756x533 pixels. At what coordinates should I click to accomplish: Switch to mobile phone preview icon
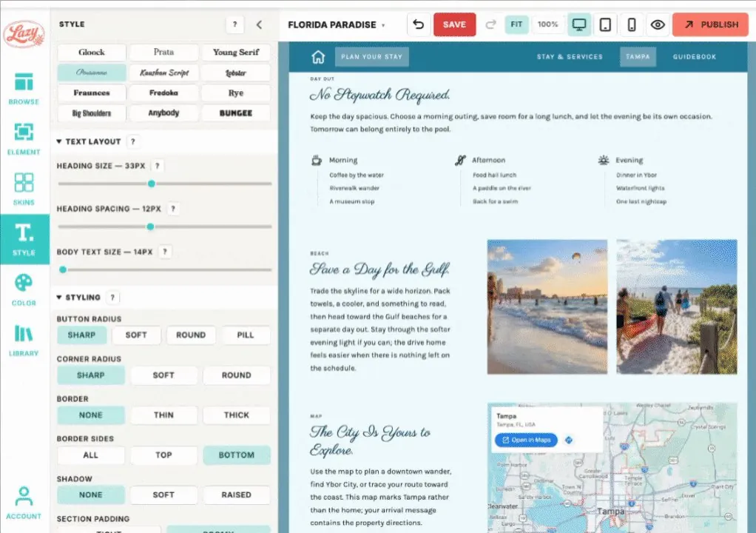[x=632, y=24]
